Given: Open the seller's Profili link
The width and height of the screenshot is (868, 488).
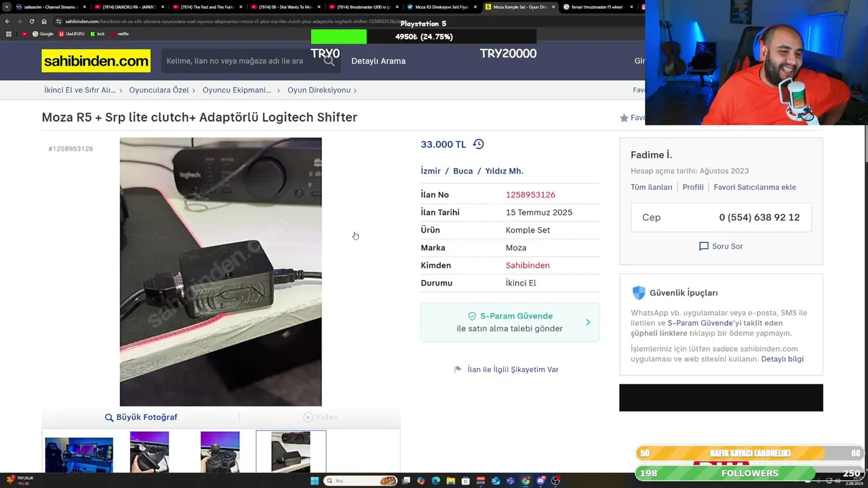Looking at the screenshot, I should pos(693,187).
